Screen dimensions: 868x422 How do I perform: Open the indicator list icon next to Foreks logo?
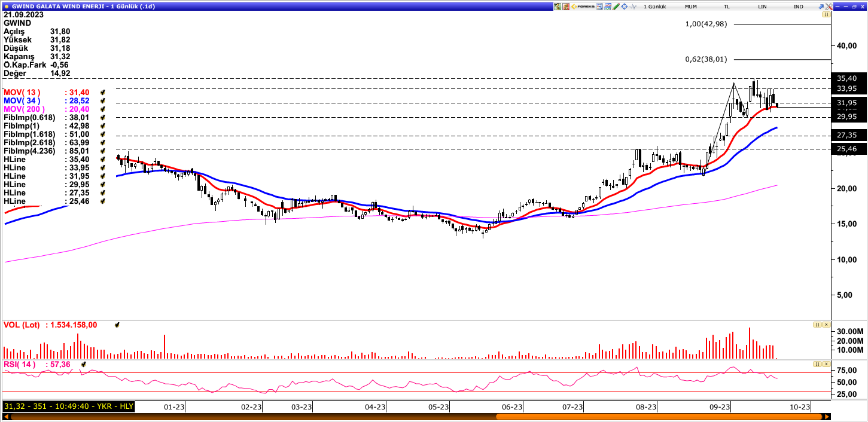[600, 6]
